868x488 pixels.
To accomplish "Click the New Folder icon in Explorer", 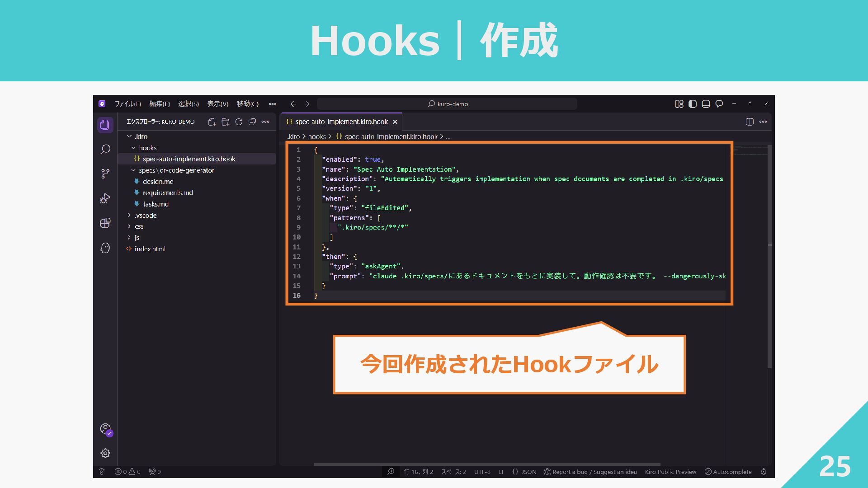I will (225, 122).
